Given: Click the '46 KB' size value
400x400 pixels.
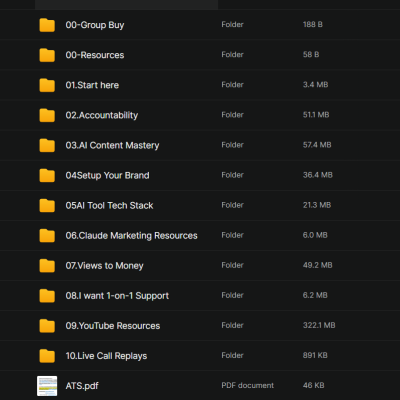Looking at the screenshot, I should point(313,385).
